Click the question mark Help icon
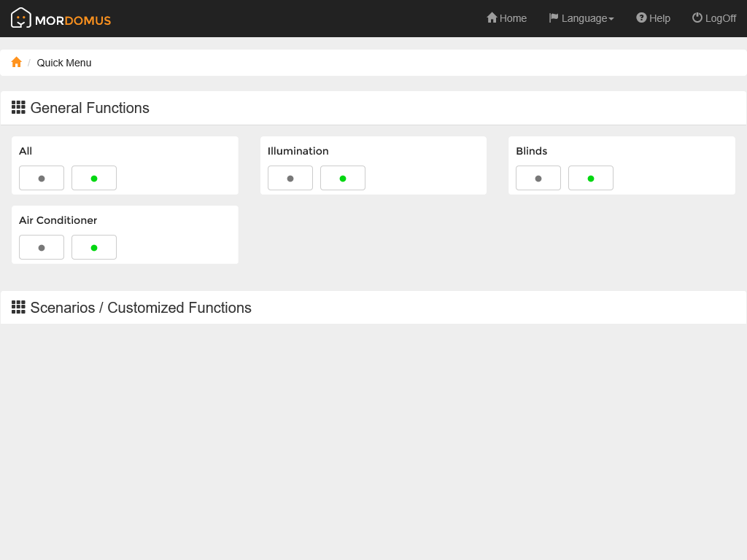 pos(641,17)
